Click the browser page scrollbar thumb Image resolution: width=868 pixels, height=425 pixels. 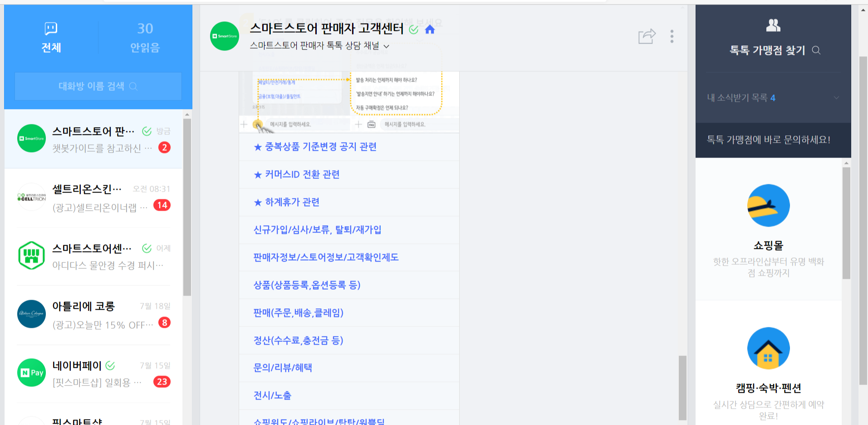[x=863, y=221]
